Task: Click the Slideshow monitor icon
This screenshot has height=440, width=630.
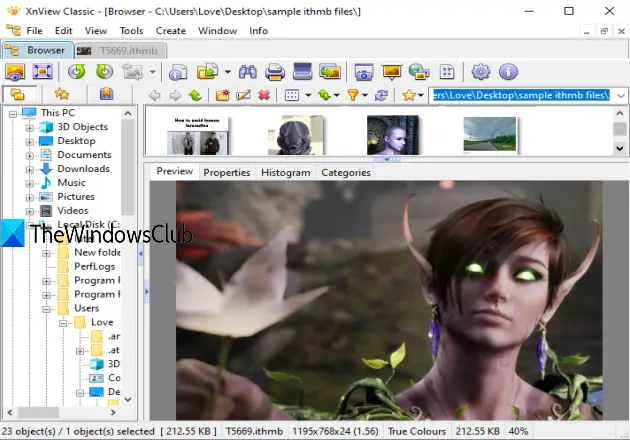Action: click(x=391, y=72)
